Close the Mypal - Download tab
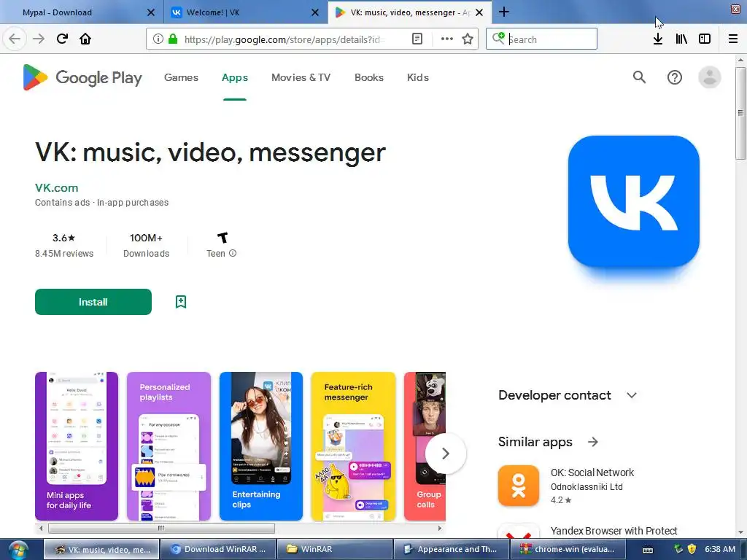The image size is (747, 560). (150, 12)
